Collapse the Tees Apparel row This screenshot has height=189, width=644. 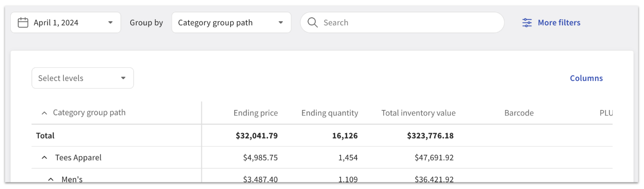(44, 158)
